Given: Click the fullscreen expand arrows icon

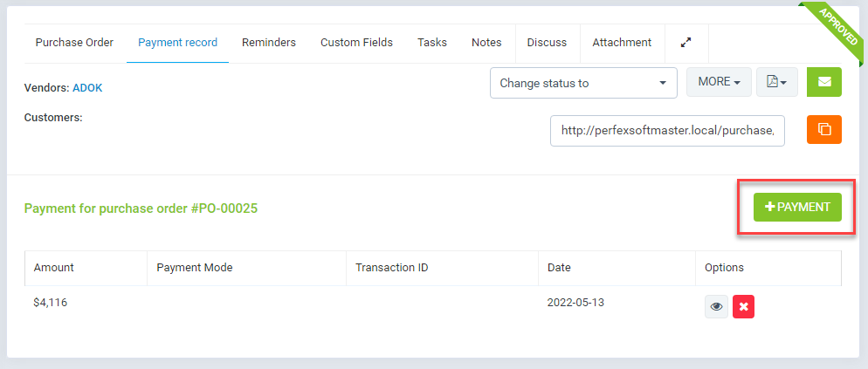Looking at the screenshot, I should point(685,42).
